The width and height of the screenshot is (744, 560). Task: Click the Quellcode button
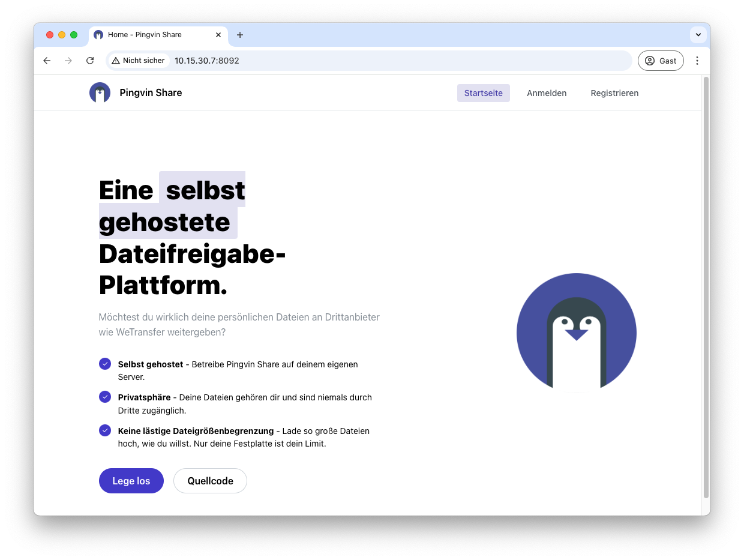[210, 481]
